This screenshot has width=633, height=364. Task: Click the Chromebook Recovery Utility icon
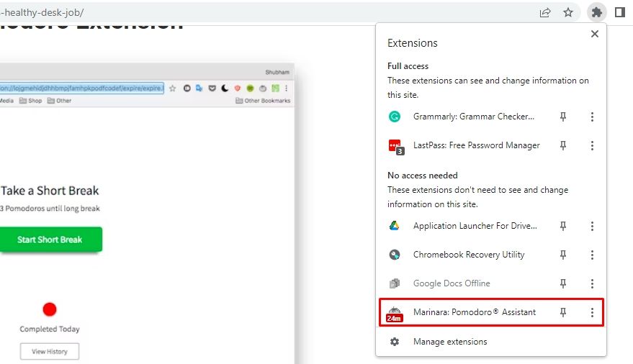pos(395,255)
